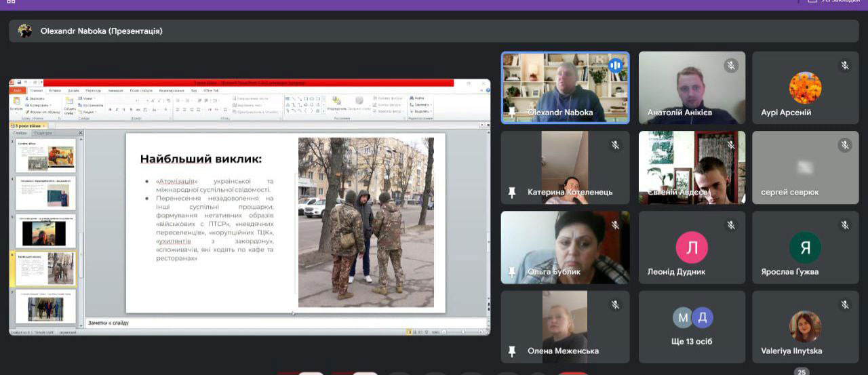Screen dimensions: 868x375
Task: Open the Макет layout dropdown in ribbon
Action: (89, 99)
